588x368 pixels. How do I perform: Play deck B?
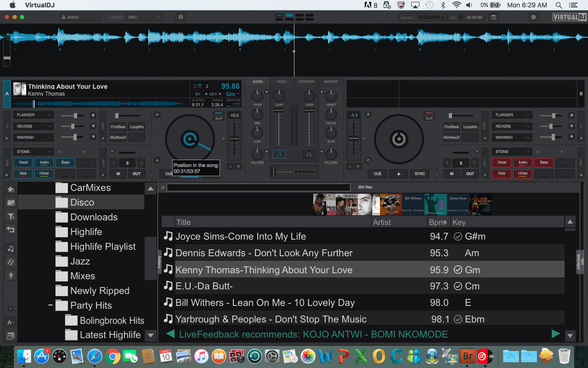click(x=399, y=174)
